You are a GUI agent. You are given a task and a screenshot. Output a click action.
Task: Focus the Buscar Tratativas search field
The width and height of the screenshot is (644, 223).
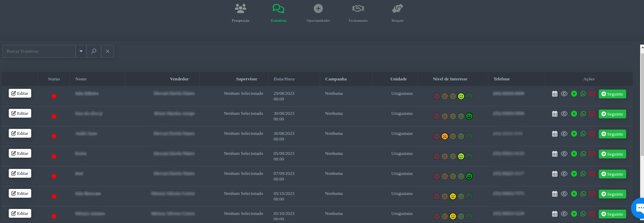click(39, 51)
